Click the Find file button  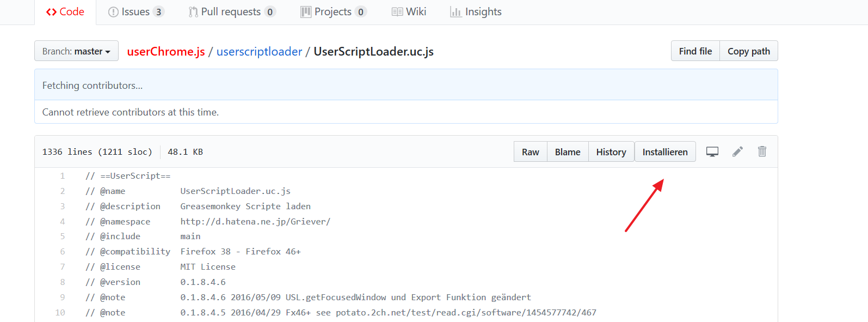[x=695, y=51]
